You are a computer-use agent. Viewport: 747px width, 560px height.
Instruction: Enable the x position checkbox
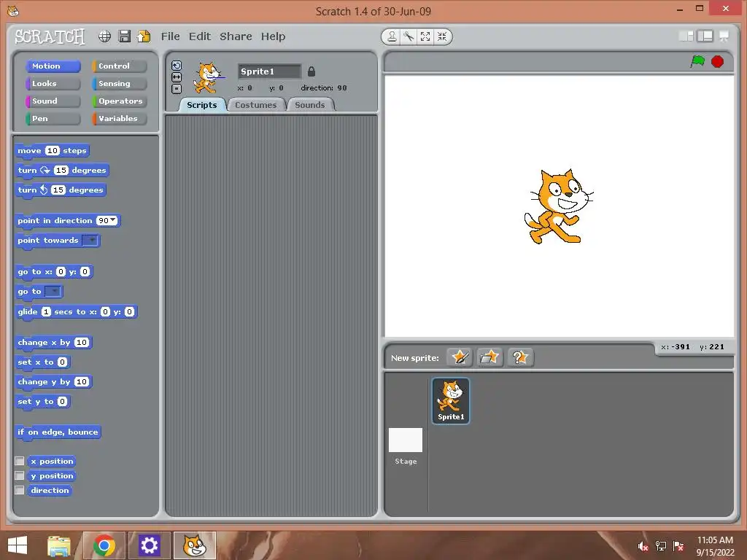pyautogui.click(x=20, y=461)
